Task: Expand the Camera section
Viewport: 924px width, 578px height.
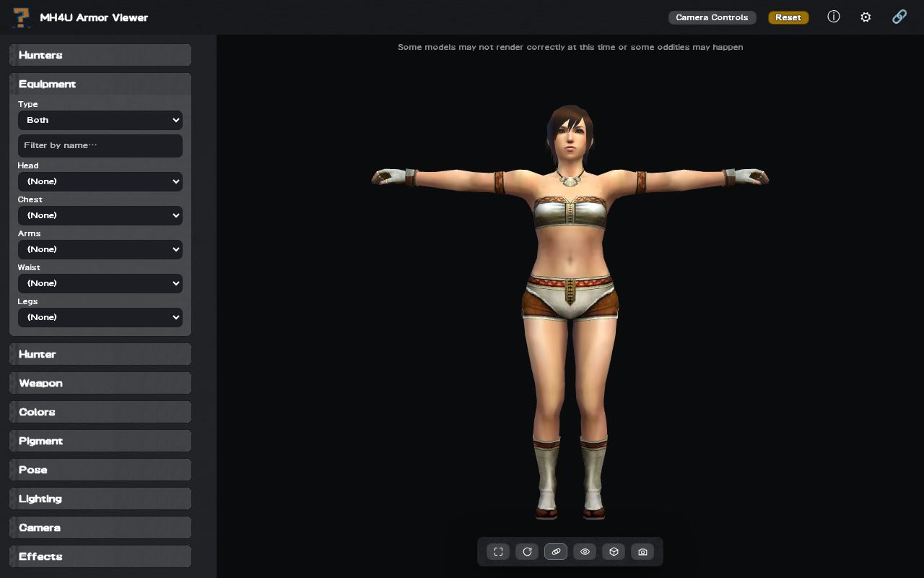Action: pos(100,527)
